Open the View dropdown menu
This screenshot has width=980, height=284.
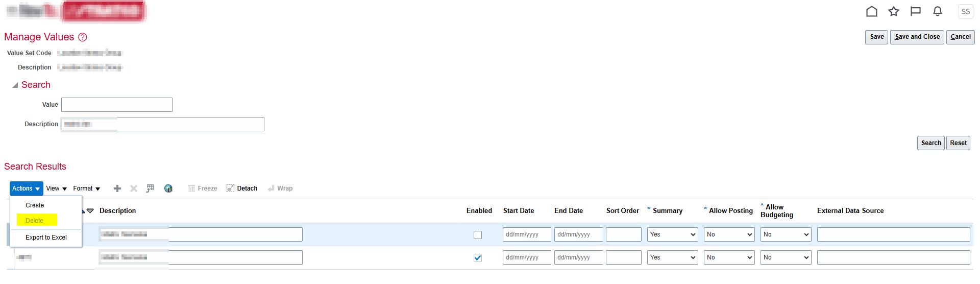coord(57,188)
